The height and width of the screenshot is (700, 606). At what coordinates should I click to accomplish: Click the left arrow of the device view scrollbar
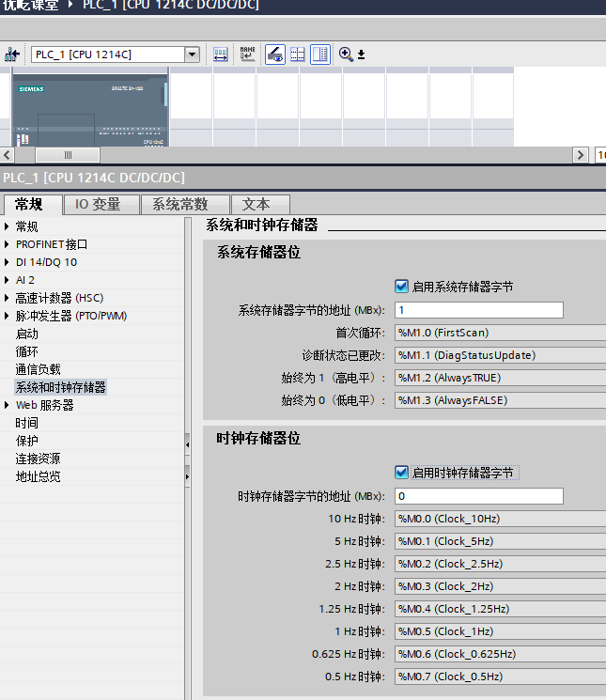(x=7, y=155)
